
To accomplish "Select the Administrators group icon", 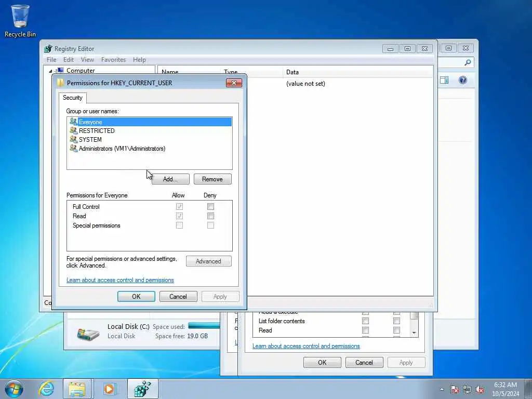I will [x=73, y=148].
